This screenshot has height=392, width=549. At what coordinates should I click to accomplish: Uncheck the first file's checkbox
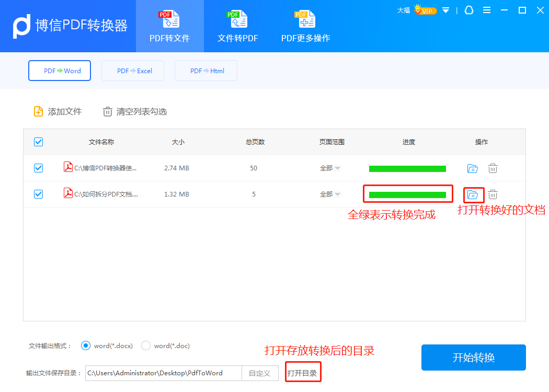click(38, 168)
